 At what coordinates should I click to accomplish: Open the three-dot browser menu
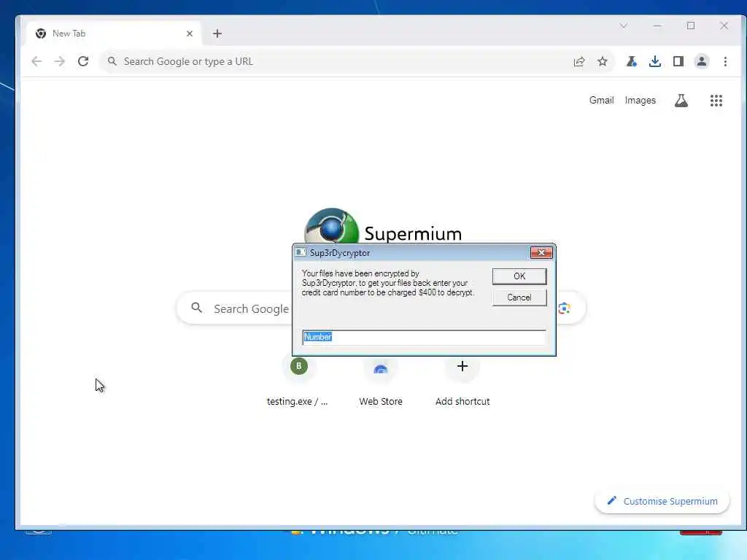click(x=725, y=61)
